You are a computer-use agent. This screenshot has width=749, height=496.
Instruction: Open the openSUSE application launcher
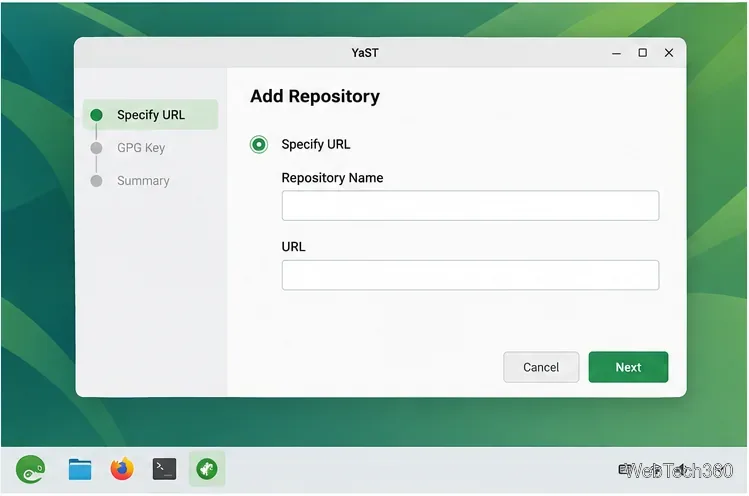coord(31,469)
